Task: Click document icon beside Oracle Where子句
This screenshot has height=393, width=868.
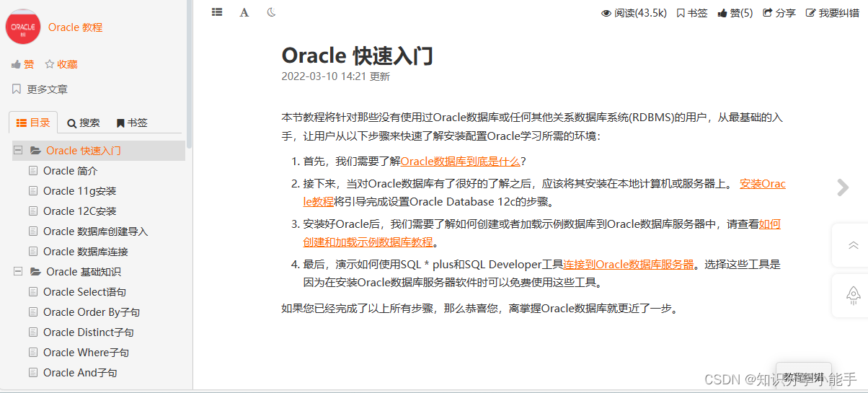Action: [32, 353]
